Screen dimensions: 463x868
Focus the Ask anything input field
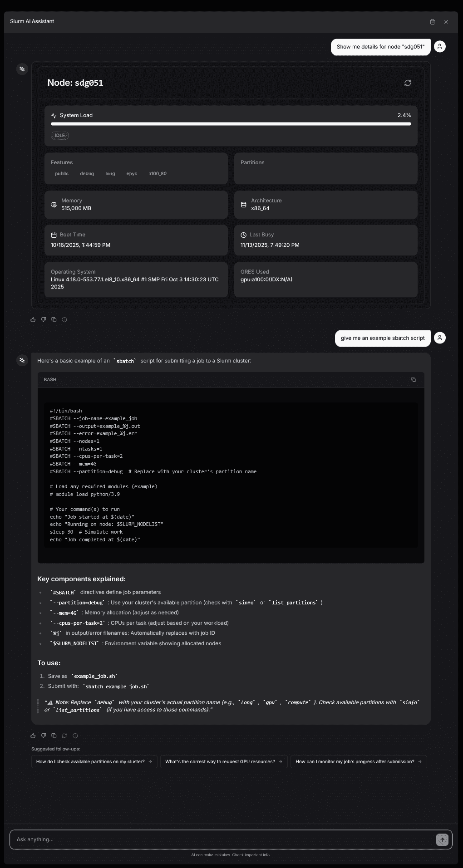coord(222,839)
